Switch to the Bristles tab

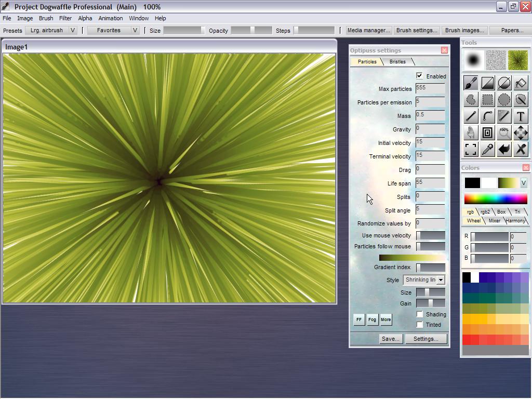(x=397, y=62)
